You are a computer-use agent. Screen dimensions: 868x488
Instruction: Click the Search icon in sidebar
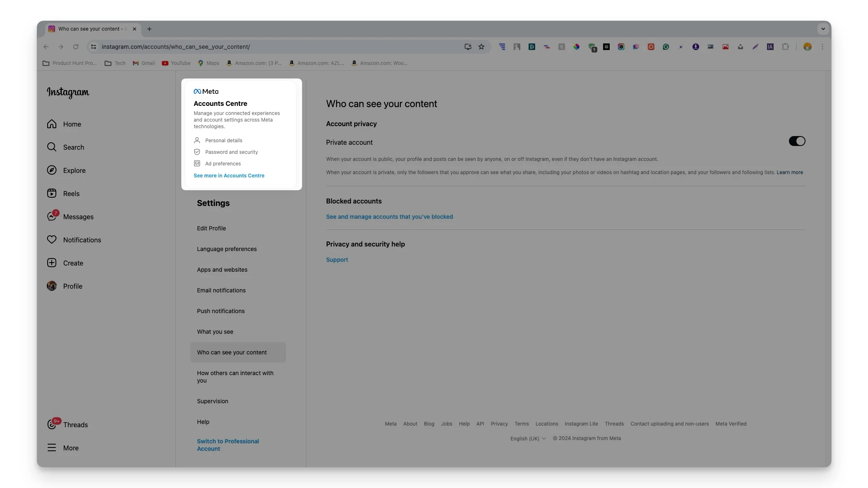click(x=51, y=148)
